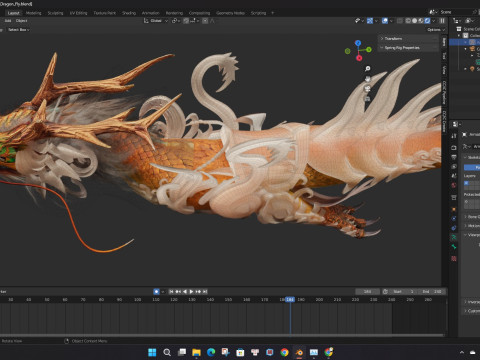The image size is (480, 360).
Task: Open the Scene selector dropdown
Action: tap(434, 12)
